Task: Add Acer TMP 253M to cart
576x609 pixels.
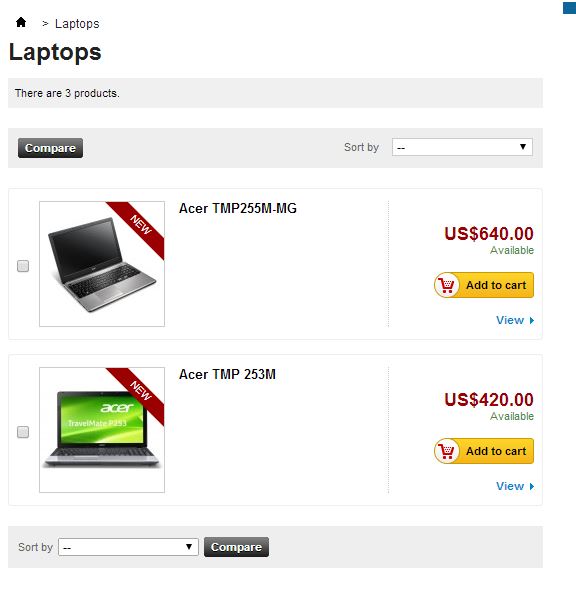Action: (484, 451)
